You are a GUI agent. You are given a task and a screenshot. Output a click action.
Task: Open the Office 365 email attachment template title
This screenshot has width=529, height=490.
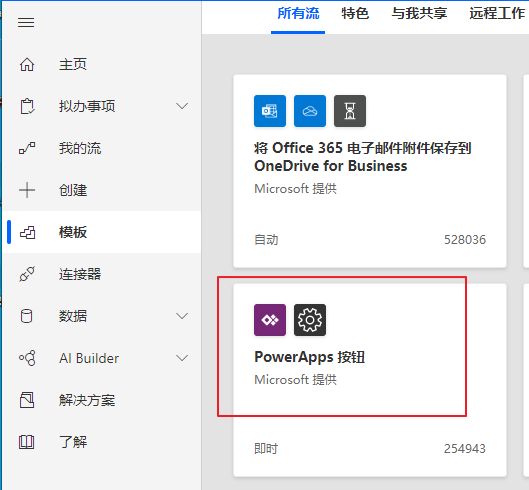pos(363,157)
